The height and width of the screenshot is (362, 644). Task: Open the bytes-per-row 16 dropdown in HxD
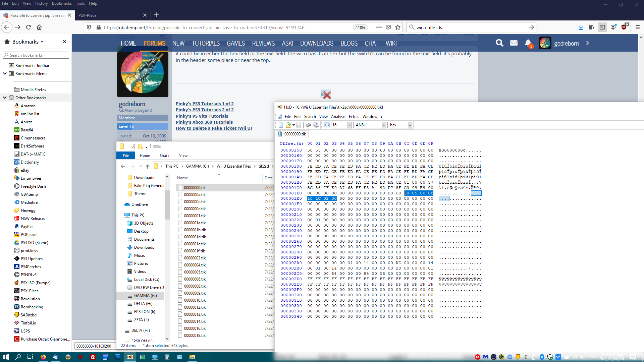coord(350,125)
